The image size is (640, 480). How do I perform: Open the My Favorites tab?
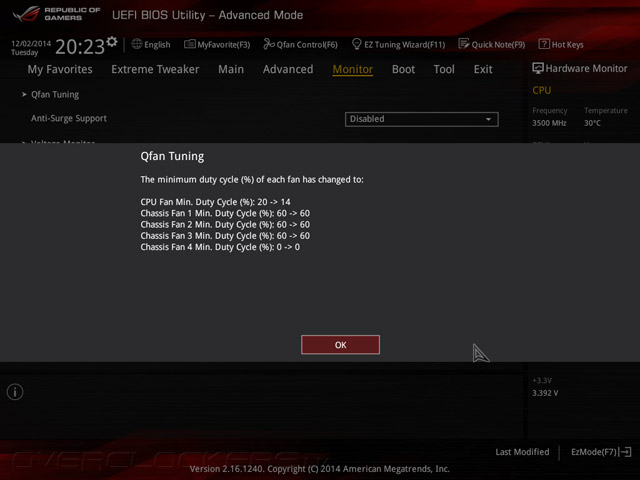pos(60,69)
